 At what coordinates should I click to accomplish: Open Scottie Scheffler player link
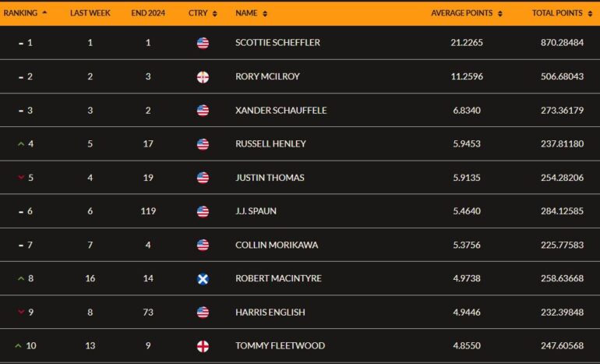[x=278, y=43]
